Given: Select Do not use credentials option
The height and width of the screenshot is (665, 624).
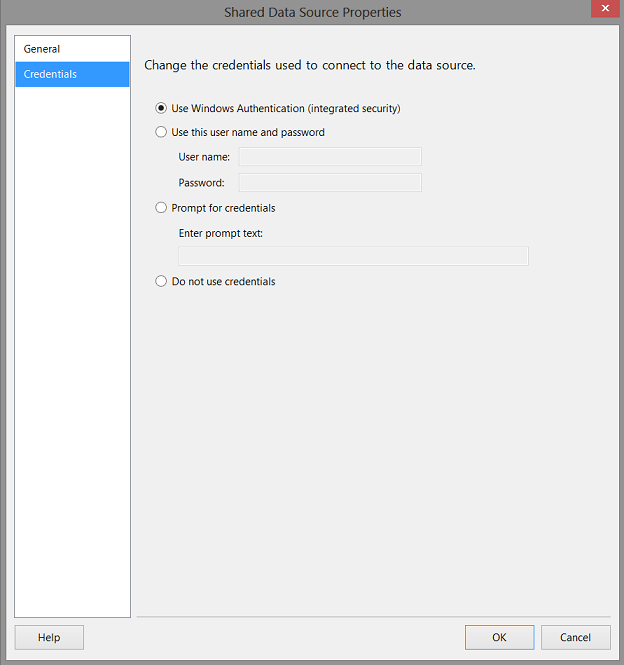Looking at the screenshot, I should click(161, 281).
